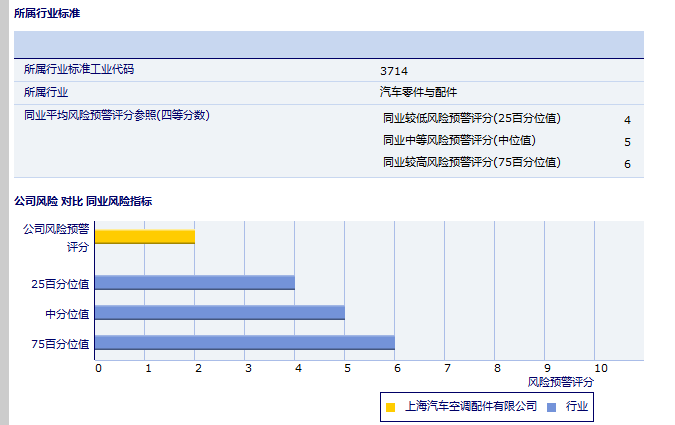Select the 行业 legend label
This screenshot has width=675, height=425.
coord(577,407)
